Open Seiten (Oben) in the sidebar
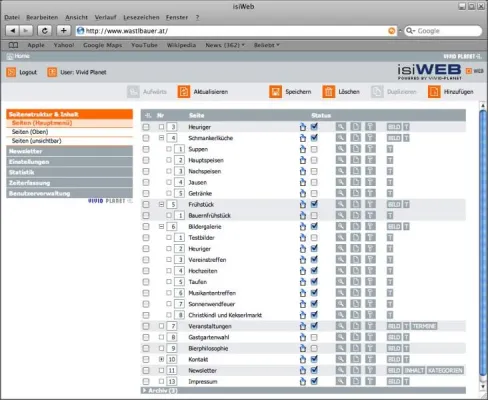Image resolution: width=488 pixels, height=400 pixels. pos(30,132)
